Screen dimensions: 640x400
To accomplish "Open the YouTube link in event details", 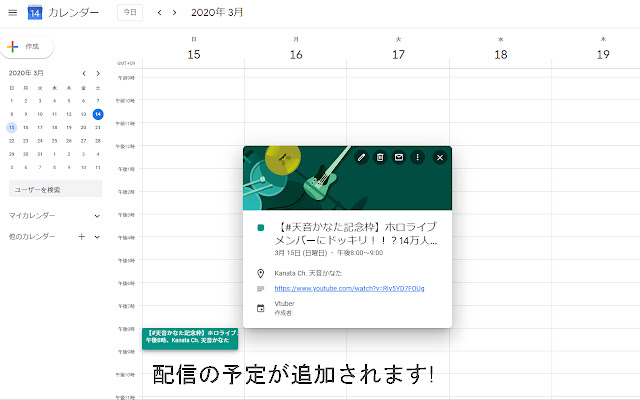I will 349,289.
